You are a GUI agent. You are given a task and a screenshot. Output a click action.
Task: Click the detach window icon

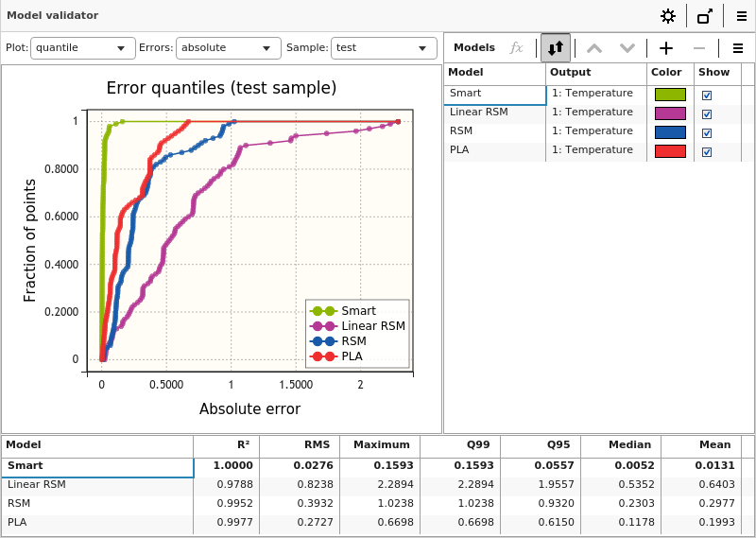point(705,16)
